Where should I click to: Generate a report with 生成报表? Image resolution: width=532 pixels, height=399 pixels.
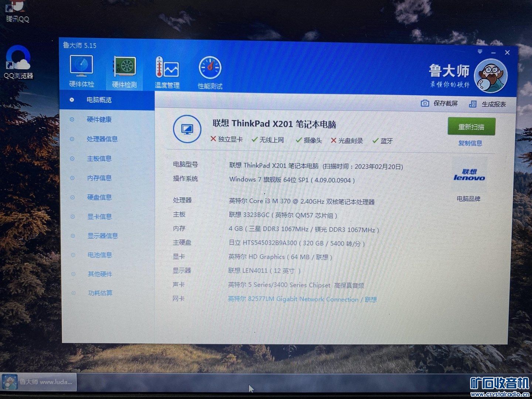click(x=487, y=104)
